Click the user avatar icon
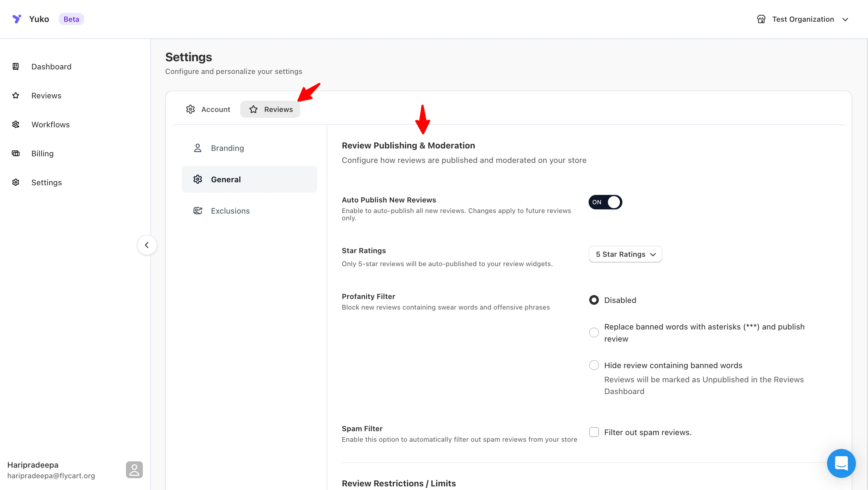 pos(134,469)
